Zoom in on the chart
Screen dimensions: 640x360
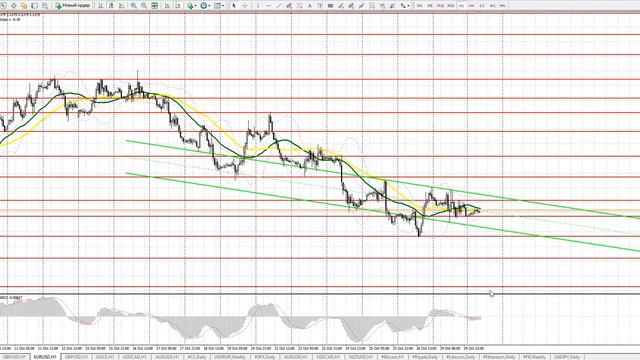pos(133,6)
